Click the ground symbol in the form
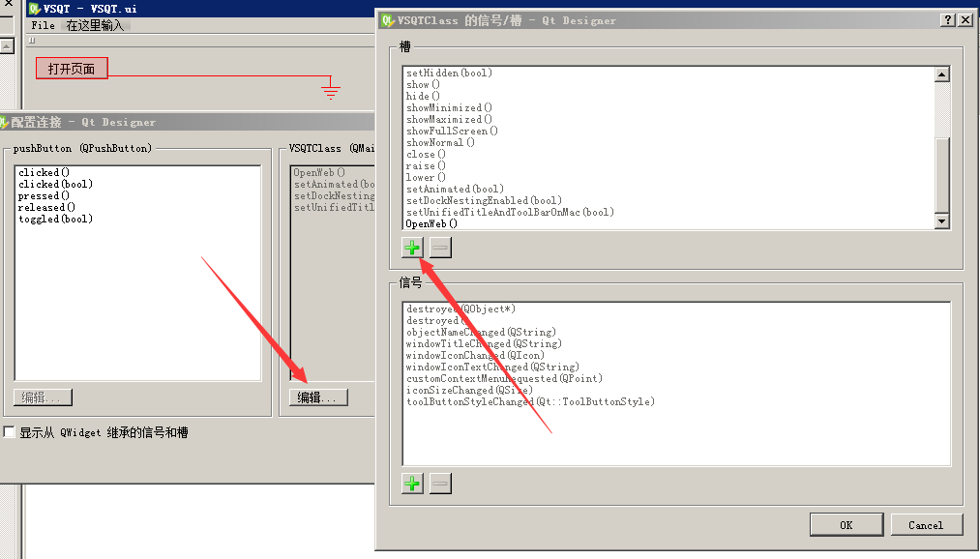Image resolution: width=980 pixels, height=559 pixels. [x=331, y=87]
